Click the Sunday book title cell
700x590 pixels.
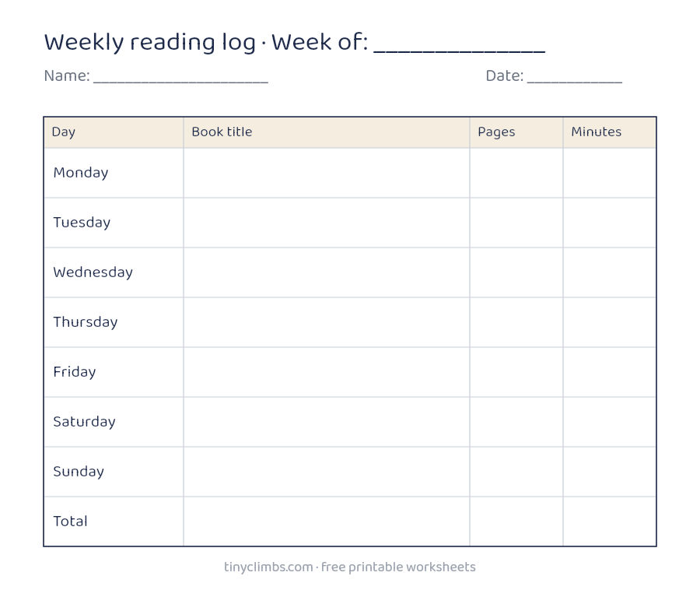[327, 472]
